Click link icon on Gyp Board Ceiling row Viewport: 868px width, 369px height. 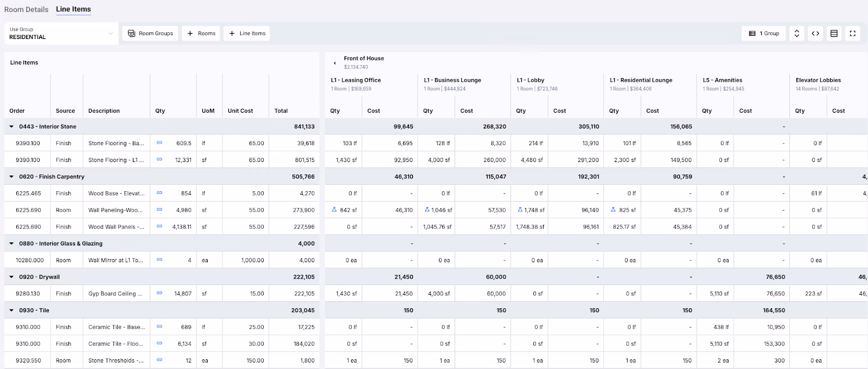pos(159,293)
